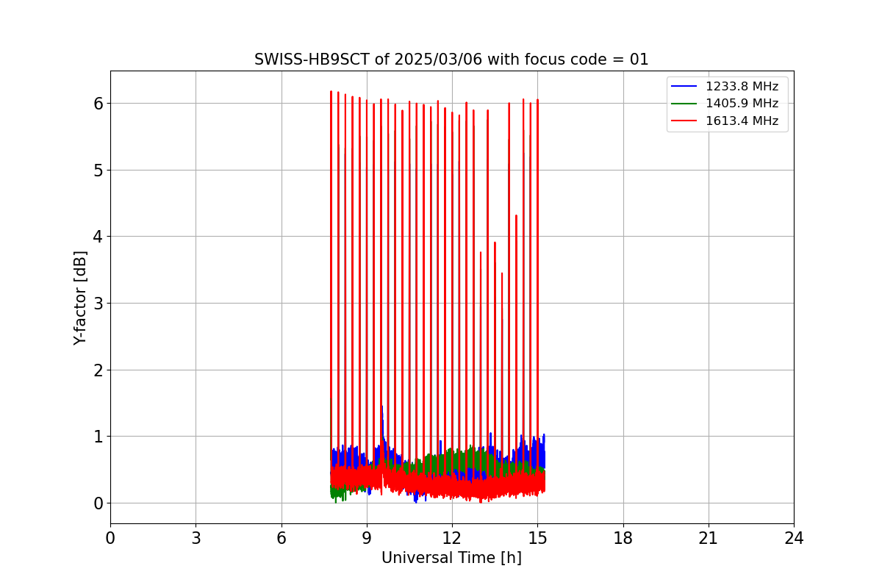This screenshot has width=882, height=588.
Task: Click x-axis tick label 15
Action: 537,538
